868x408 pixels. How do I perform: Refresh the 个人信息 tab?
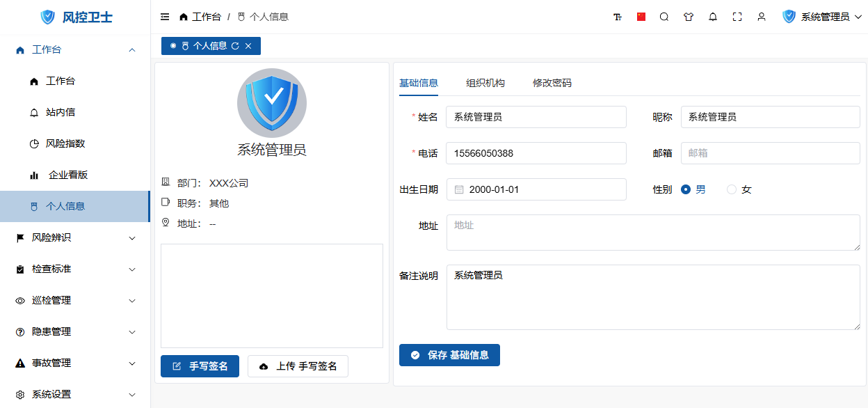pyautogui.click(x=235, y=46)
